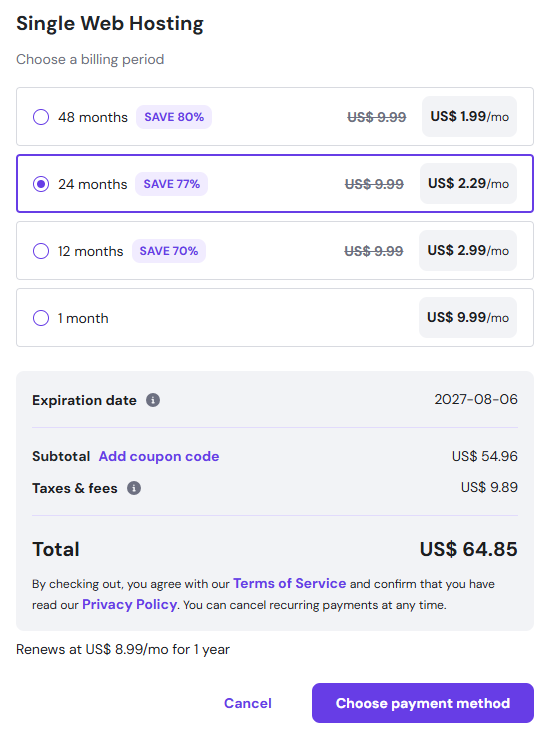Select the 12 months radio button

(41, 251)
